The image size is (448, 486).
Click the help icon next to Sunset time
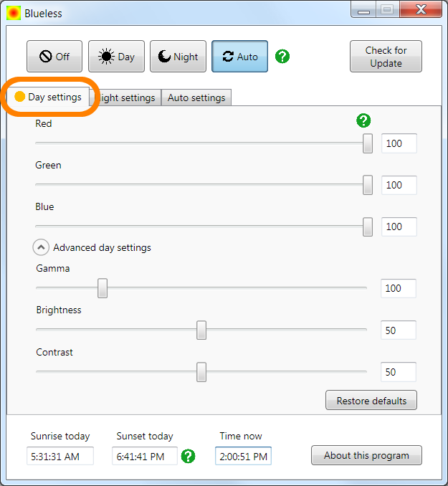(x=189, y=456)
